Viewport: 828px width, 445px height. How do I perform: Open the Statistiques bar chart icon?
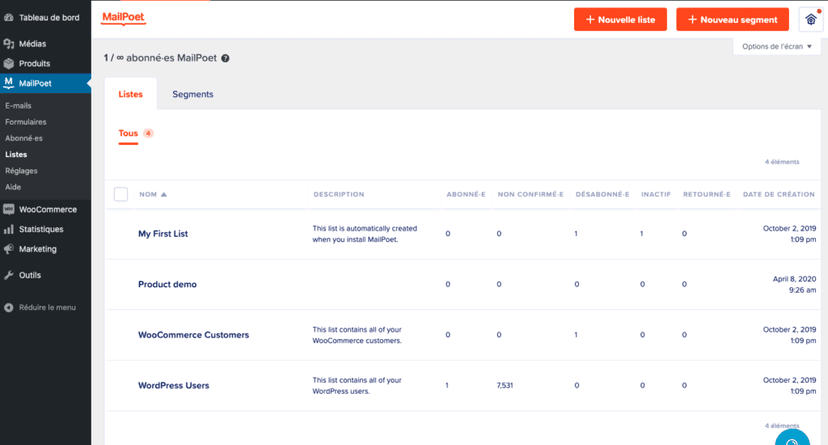point(9,229)
